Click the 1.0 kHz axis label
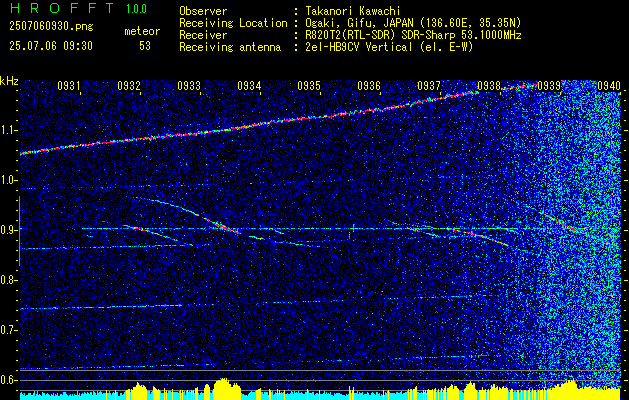The height and width of the screenshot is (400, 629). (9, 181)
